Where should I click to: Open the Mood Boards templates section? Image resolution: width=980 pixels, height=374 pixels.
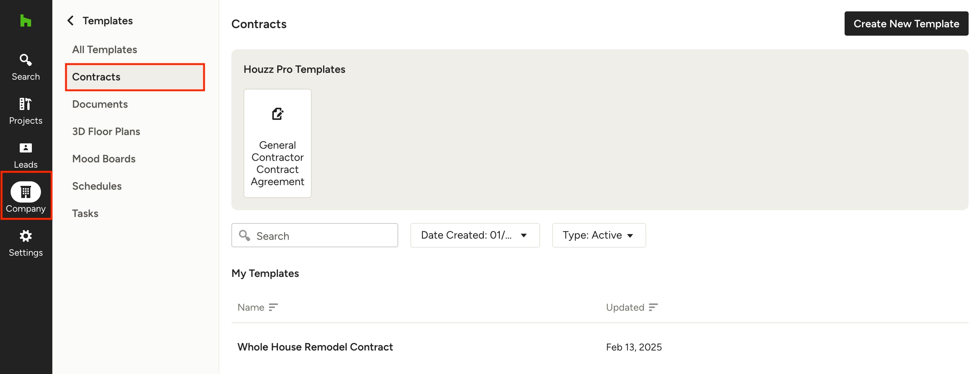point(104,159)
